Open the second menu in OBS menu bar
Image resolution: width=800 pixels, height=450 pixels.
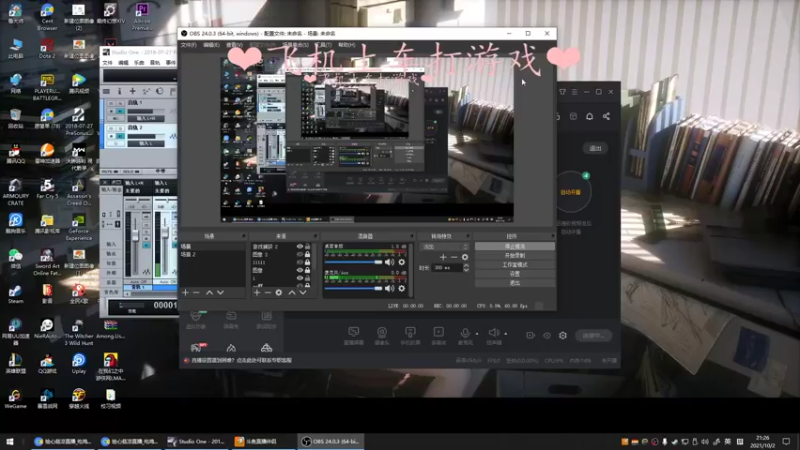coord(211,45)
